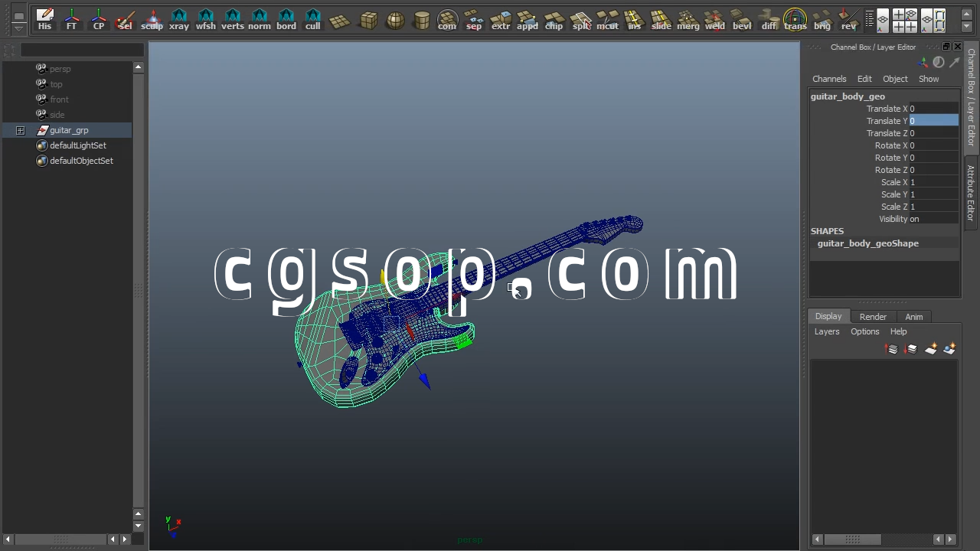Open the shelf tab selector button
This screenshot has width=980, height=551.
tap(19, 15)
